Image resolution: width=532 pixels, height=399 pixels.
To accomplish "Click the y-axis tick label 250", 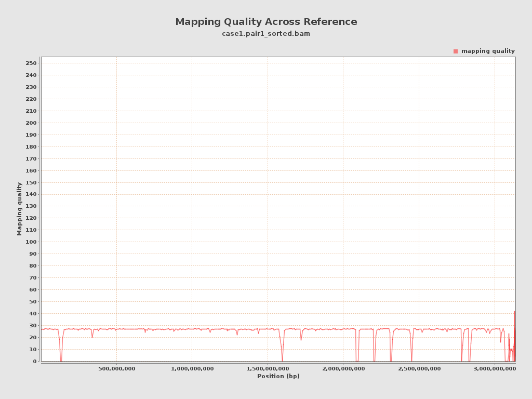I will [x=31, y=63].
